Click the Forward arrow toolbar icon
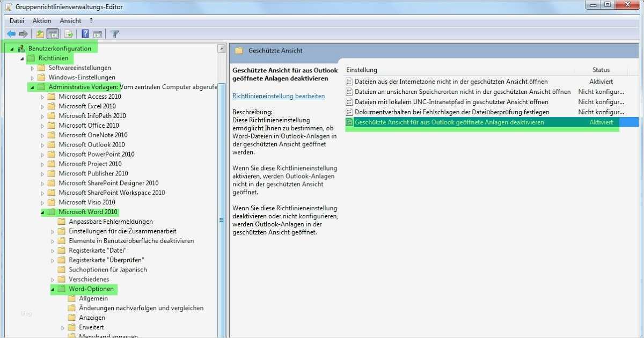Screen dimensions: 644x338 (23, 34)
